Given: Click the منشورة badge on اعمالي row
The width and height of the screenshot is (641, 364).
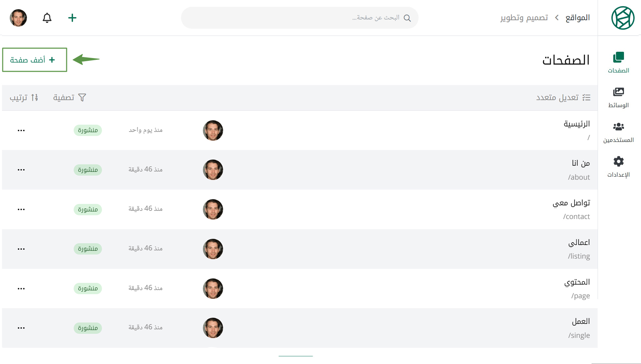Looking at the screenshot, I should [88, 249].
